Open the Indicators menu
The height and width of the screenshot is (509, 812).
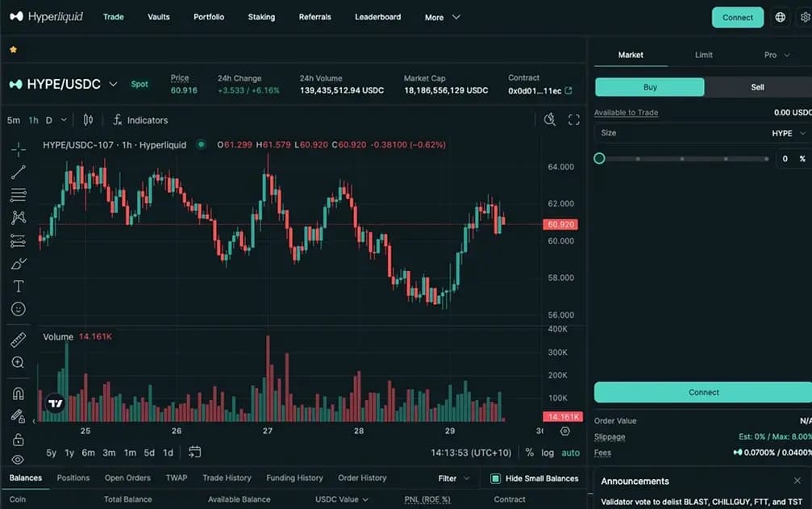[140, 120]
